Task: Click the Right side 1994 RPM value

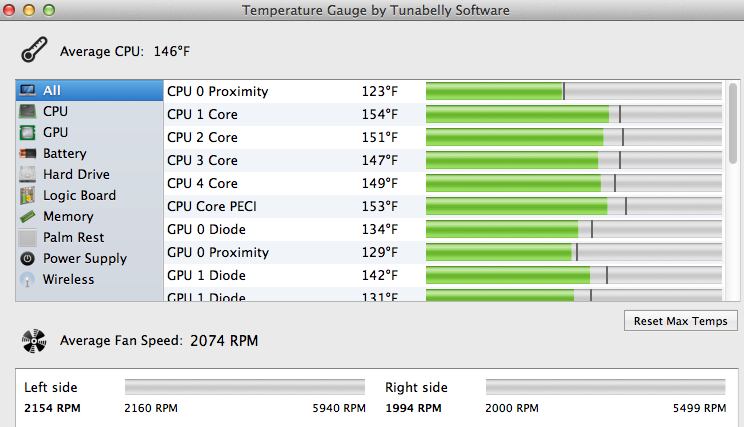Action: pos(413,408)
